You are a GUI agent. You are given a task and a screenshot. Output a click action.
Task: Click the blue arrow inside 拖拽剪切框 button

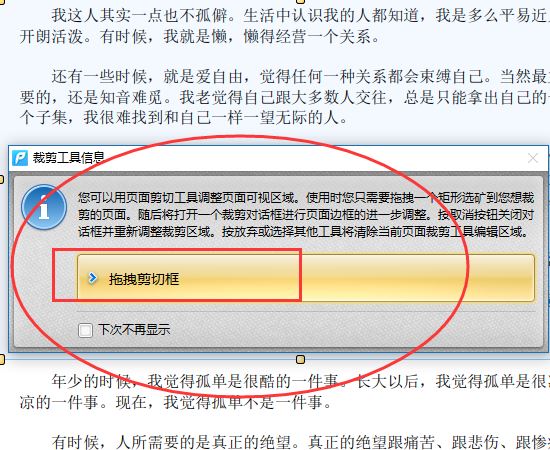point(93,278)
